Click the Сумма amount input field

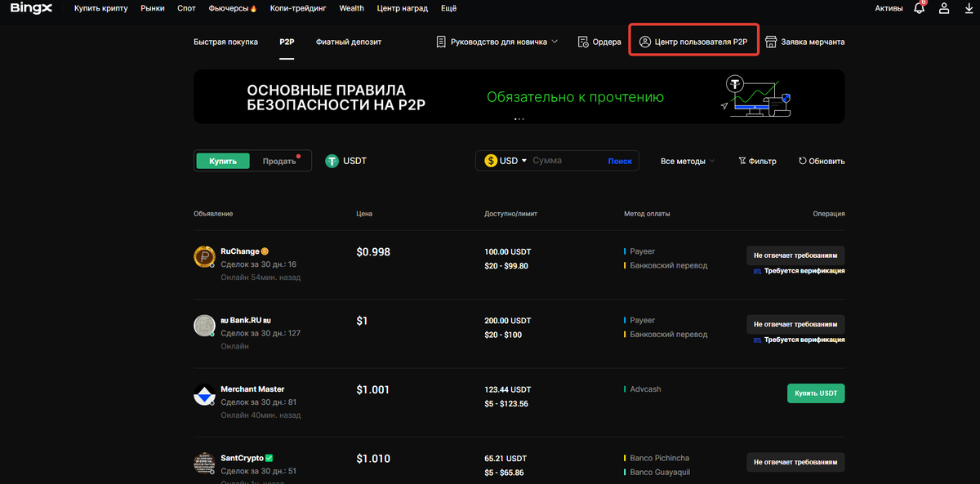tap(567, 161)
